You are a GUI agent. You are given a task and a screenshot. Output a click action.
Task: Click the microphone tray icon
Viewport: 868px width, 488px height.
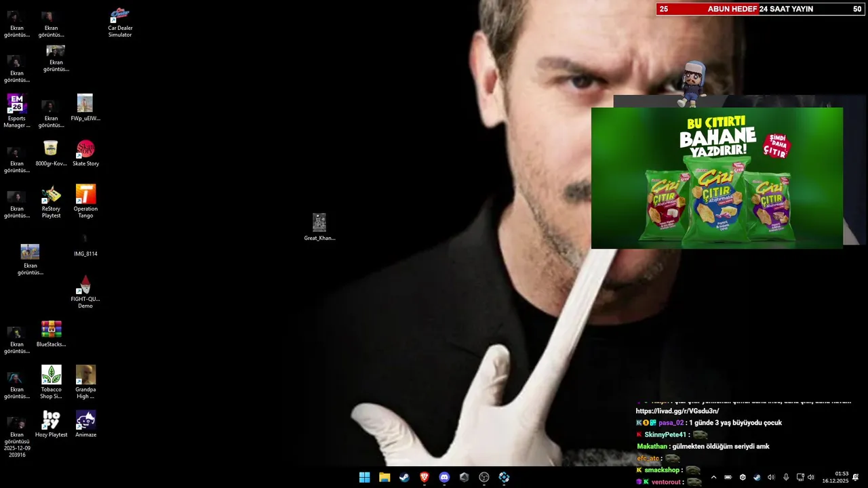[x=786, y=477]
